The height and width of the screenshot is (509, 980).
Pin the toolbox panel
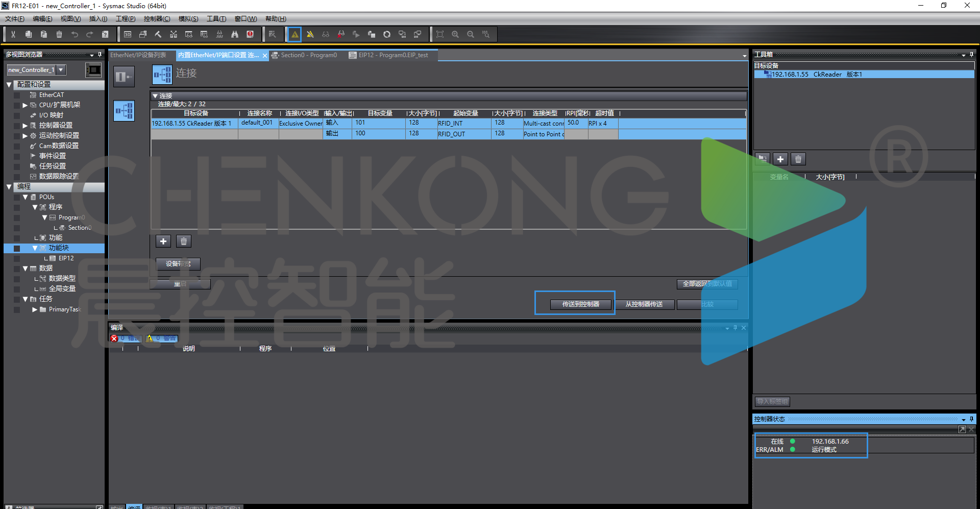971,54
